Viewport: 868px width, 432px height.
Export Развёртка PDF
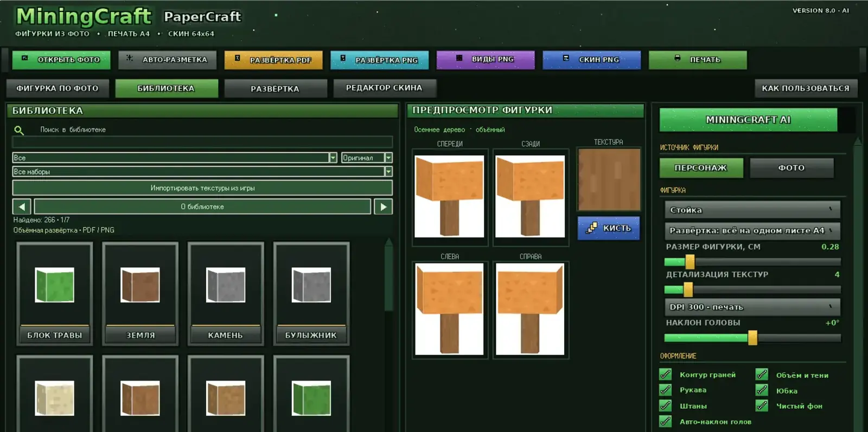[273, 60]
